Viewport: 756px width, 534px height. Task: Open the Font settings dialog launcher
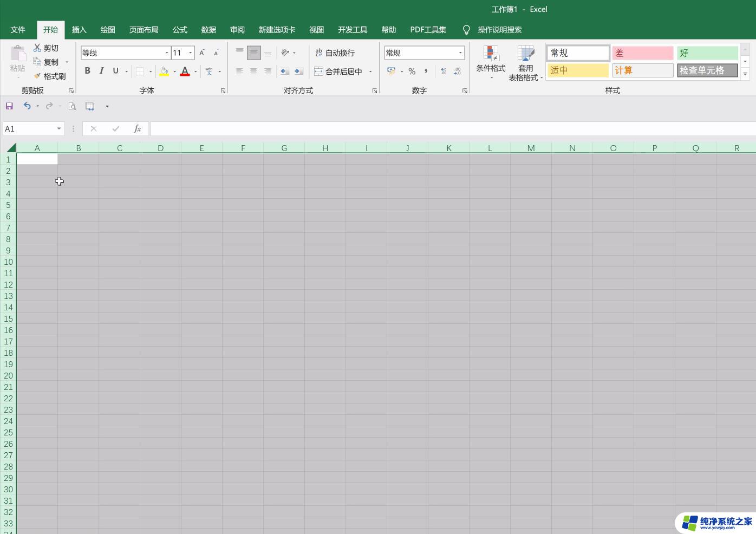point(223,91)
